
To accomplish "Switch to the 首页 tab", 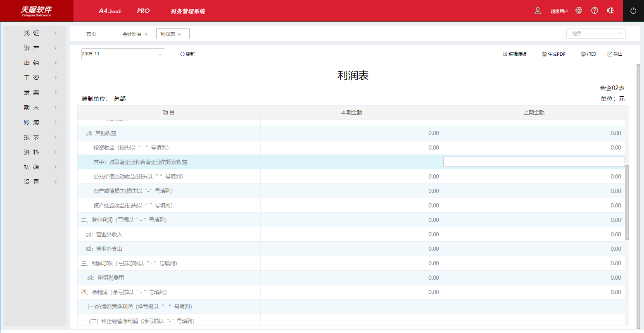I will coord(91,34).
